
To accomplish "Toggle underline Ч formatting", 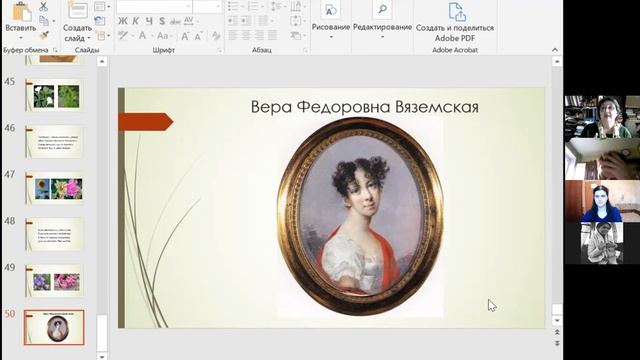I will coord(149,20).
